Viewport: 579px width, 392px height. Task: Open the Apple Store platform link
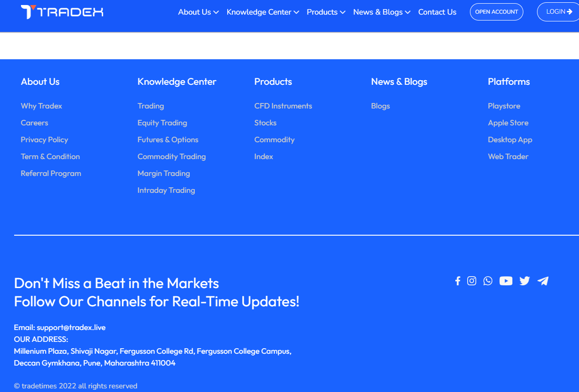click(x=508, y=123)
